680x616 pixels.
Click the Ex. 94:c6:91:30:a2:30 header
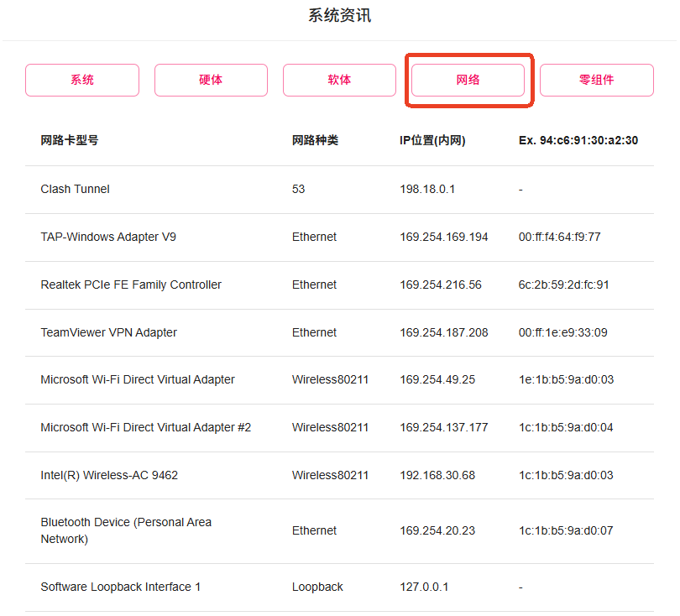click(578, 140)
